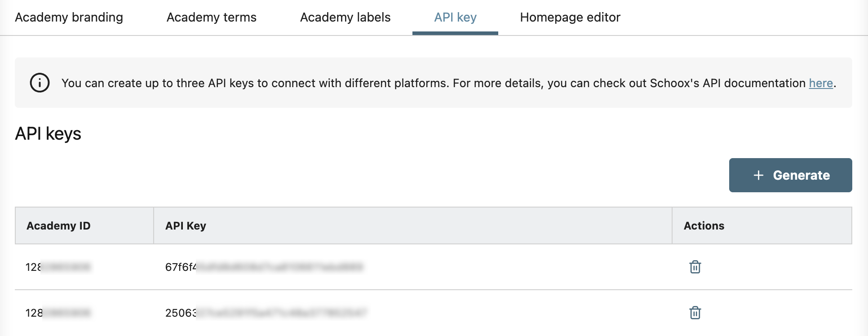Screen dimensions: 868x336
Task: Delete the API key starting with 25063
Action: coord(695,313)
